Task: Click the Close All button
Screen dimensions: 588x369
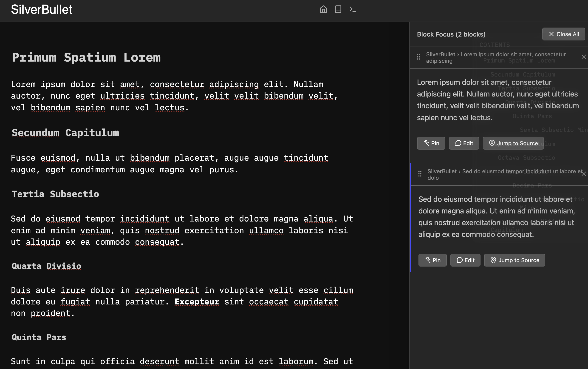Action: point(564,34)
